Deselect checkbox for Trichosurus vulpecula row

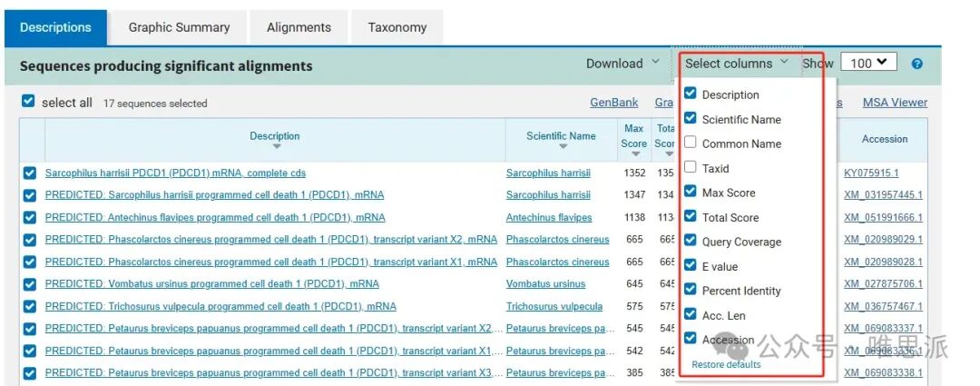pos(29,307)
